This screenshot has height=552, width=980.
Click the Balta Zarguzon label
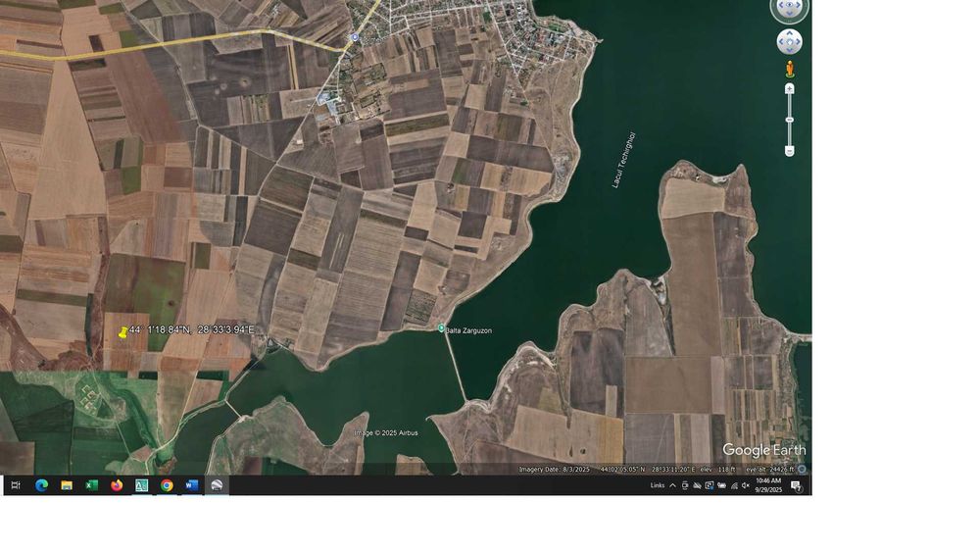pos(468,330)
